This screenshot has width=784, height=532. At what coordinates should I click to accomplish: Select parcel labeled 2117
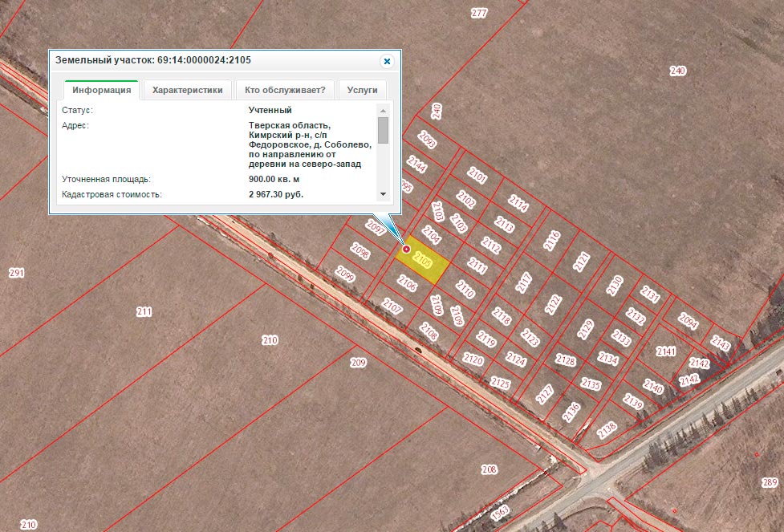coord(524,282)
